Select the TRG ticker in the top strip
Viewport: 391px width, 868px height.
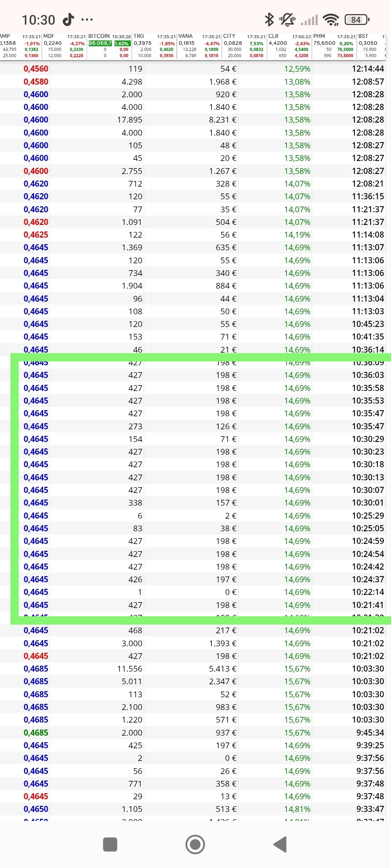(x=154, y=46)
